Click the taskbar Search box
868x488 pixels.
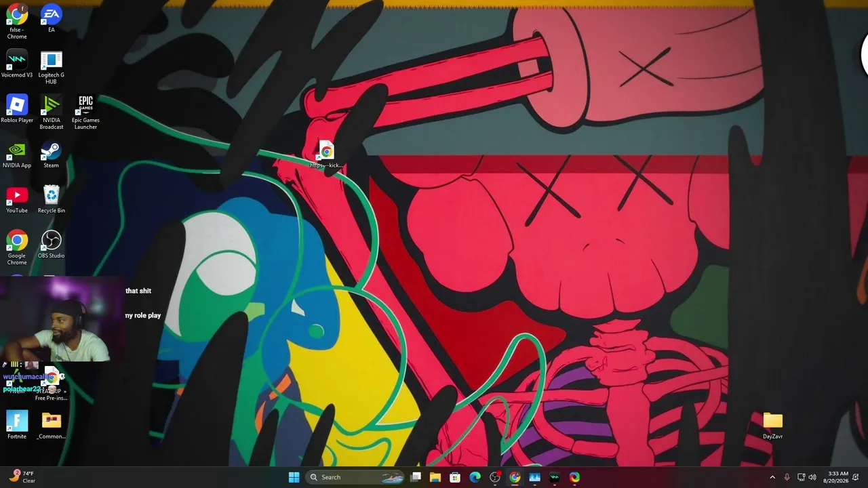(355, 477)
